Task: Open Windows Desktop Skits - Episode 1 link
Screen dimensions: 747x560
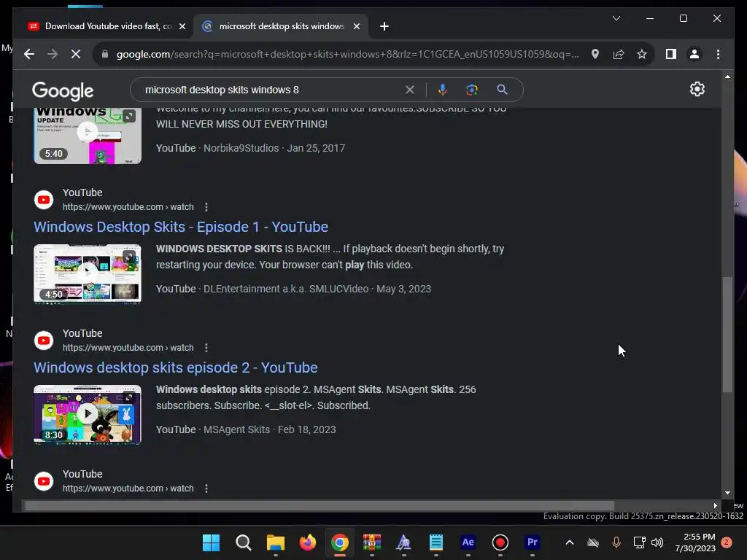Action: 181,227
